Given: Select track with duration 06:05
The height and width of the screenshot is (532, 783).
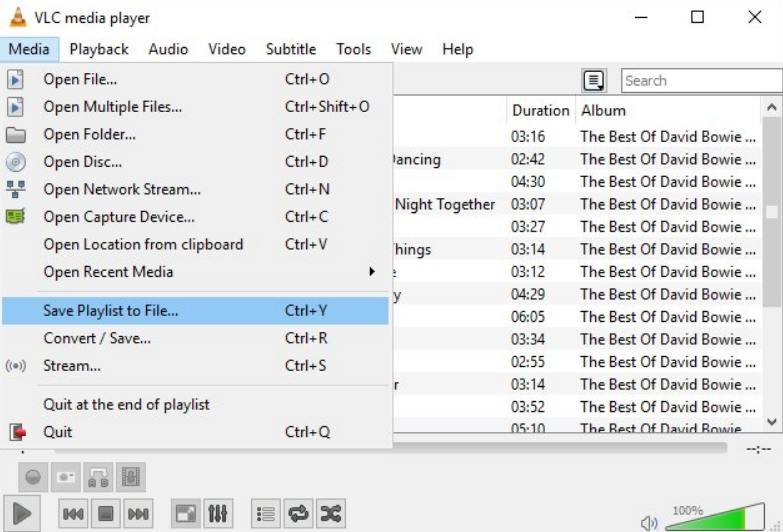Looking at the screenshot, I should coord(577,317).
